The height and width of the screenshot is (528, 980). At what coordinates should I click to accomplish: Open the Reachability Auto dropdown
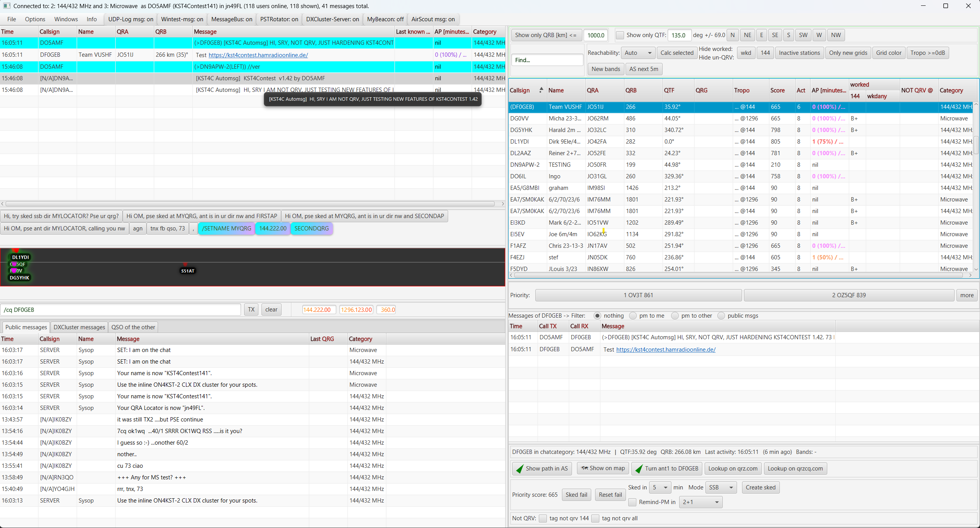638,53
